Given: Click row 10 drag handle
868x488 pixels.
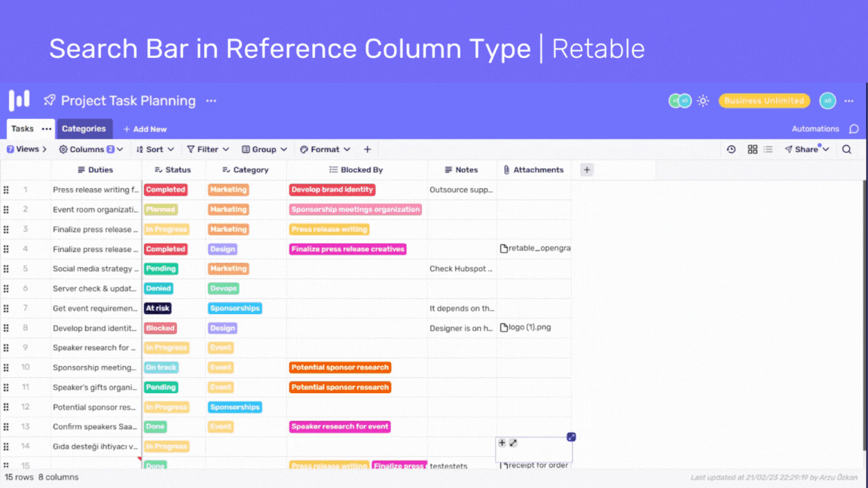Looking at the screenshot, I should tap(6, 368).
